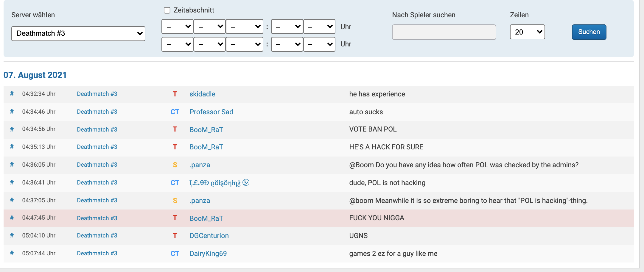Viewport: 644px width, 272px height.
Task: Expand the first dropdown in the top time row
Action: tap(178, 27)
